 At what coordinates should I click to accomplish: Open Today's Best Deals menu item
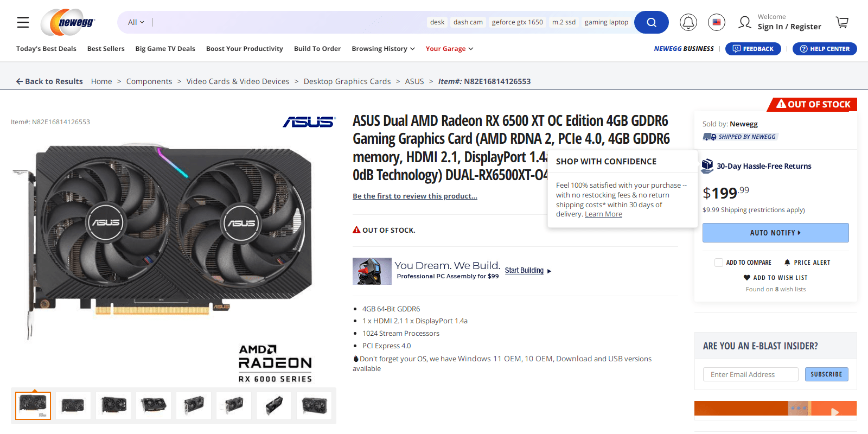[x=46, y=49]
